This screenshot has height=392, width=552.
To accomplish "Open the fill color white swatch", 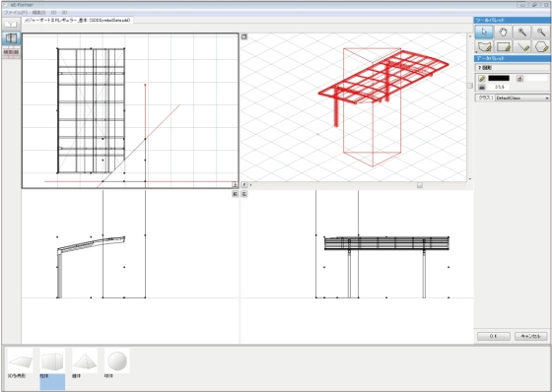I will click(x=536, y=79).
